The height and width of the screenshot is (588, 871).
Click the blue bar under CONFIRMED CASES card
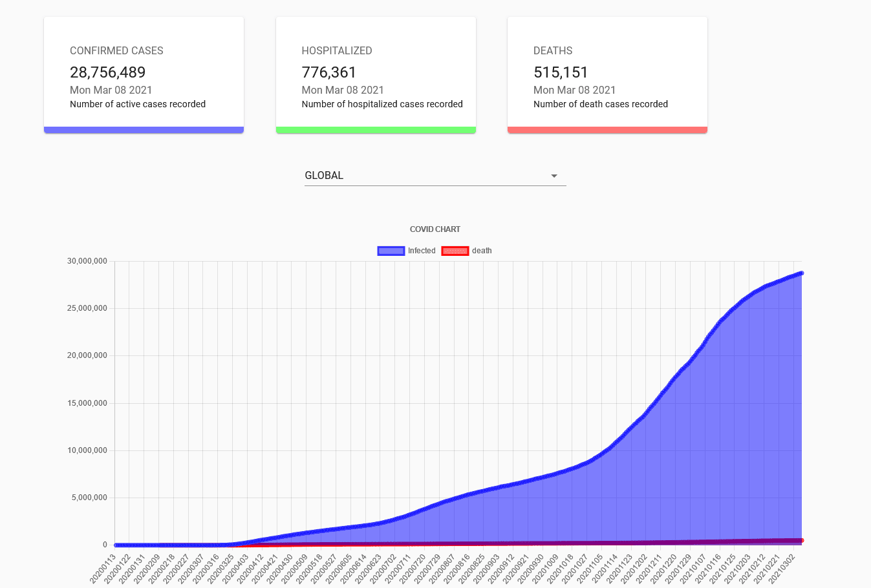(x=144, y=130)
